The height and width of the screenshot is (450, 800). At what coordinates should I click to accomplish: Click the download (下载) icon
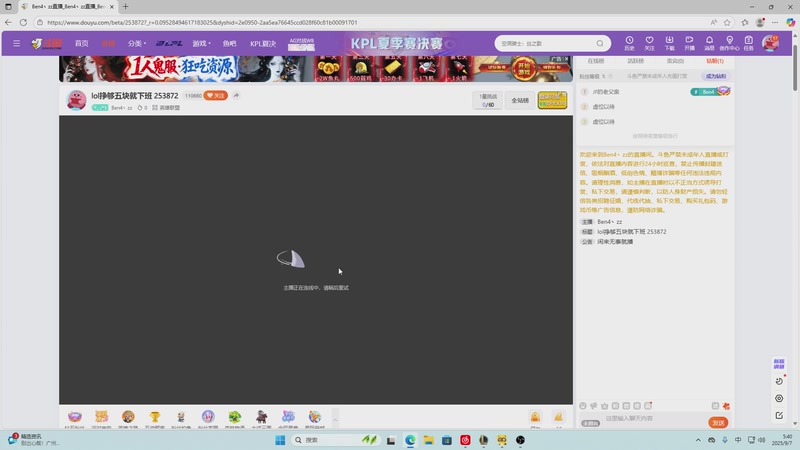click(669, 43)
